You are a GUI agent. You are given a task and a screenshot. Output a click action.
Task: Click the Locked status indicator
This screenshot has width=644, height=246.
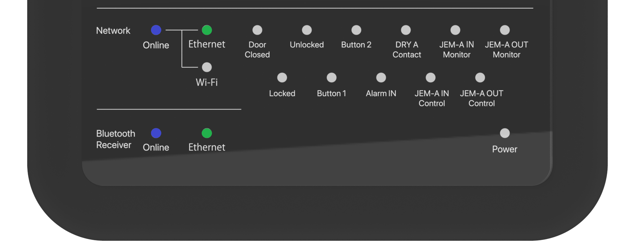pos(282,78)
